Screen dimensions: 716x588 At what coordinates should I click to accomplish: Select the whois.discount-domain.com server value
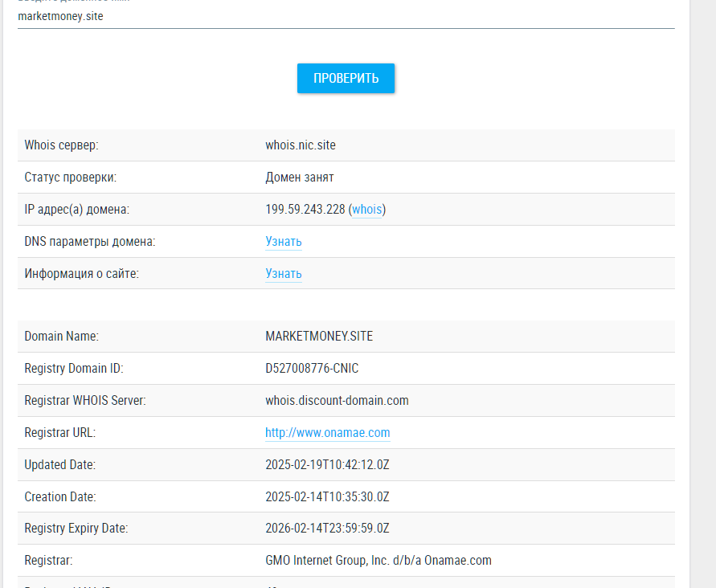pyautogui.click(x=337, y=400)
